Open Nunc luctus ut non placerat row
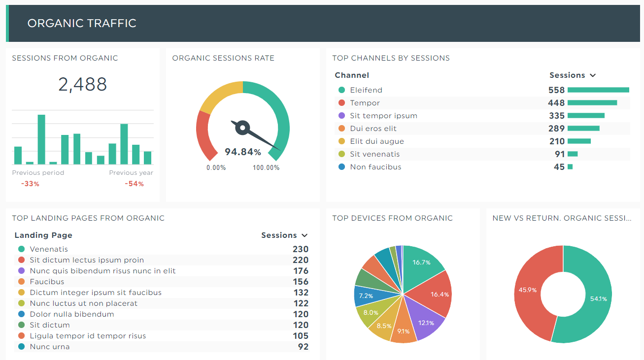 [x=163, y=303]
